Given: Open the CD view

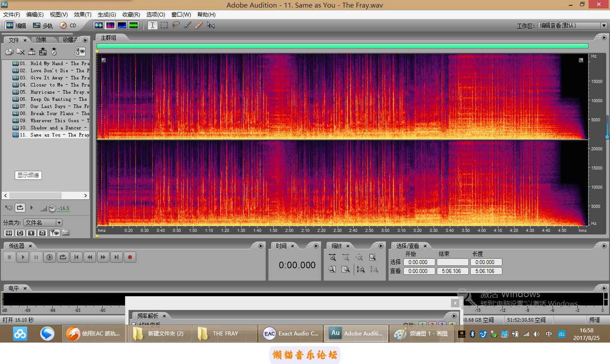Looking at the screenshot, I should pos(68,25).
